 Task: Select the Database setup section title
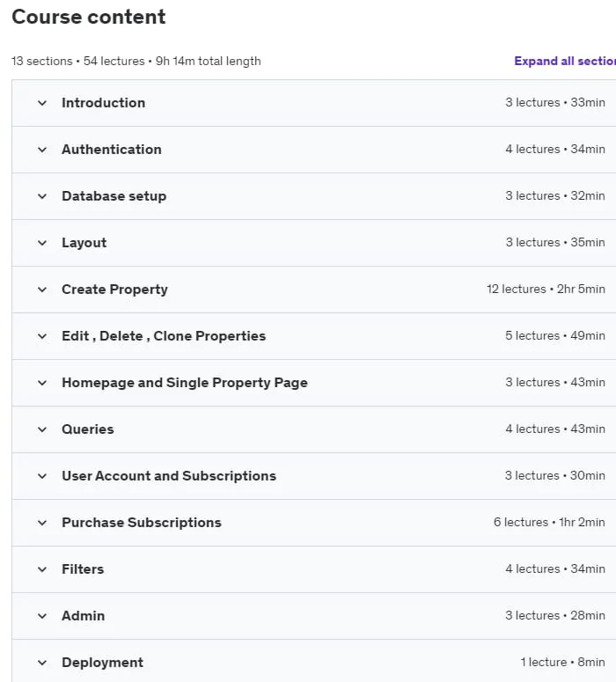114,196
